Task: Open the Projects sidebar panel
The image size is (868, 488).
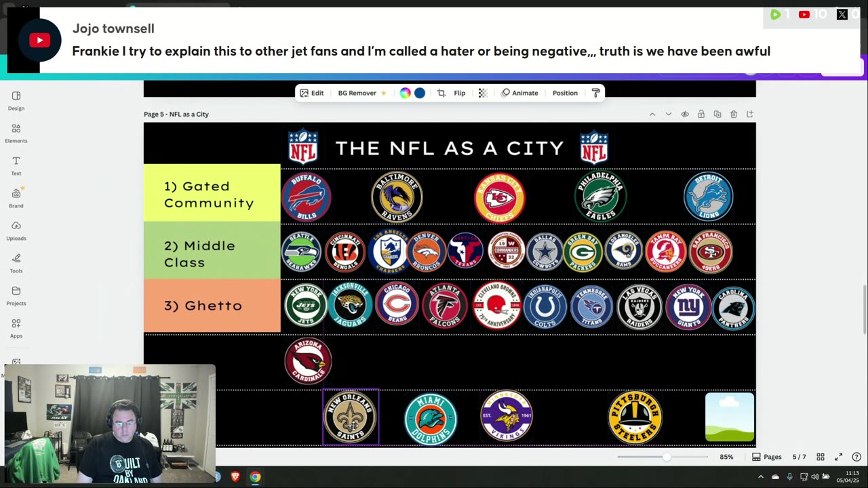Action: (16, 296)
